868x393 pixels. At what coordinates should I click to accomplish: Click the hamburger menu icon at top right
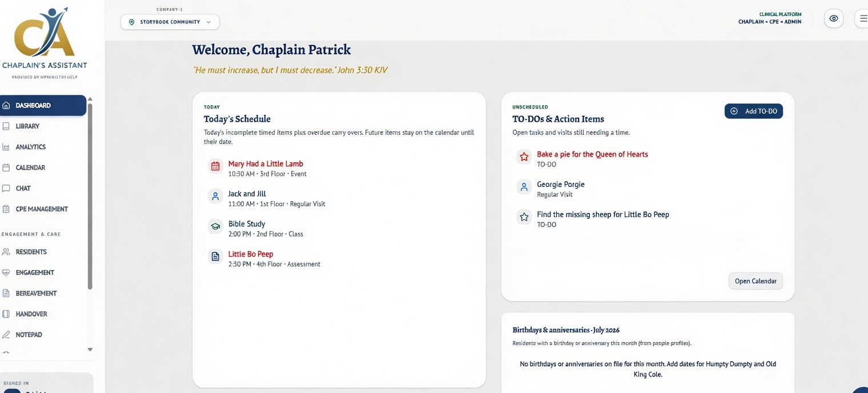point(862,18)
